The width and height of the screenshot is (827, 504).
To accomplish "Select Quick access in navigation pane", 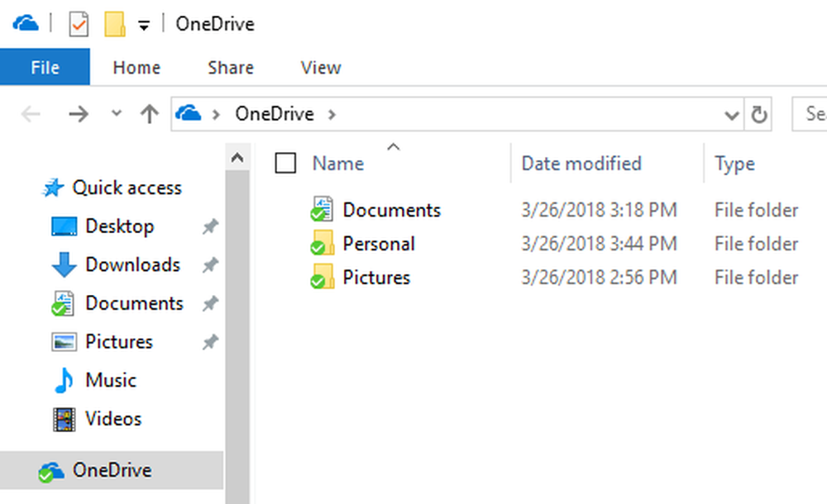I will (127, 188).
